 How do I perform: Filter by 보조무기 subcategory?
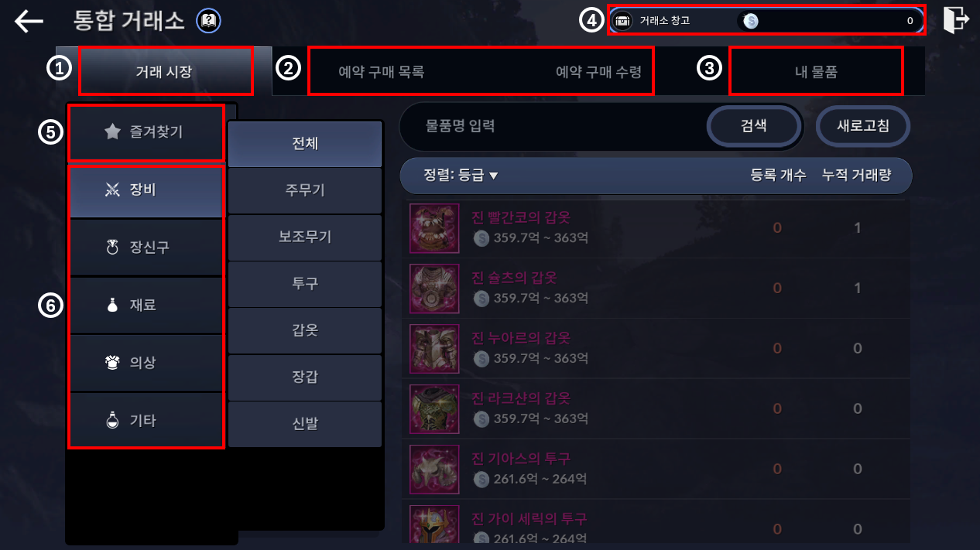point(305,237)
